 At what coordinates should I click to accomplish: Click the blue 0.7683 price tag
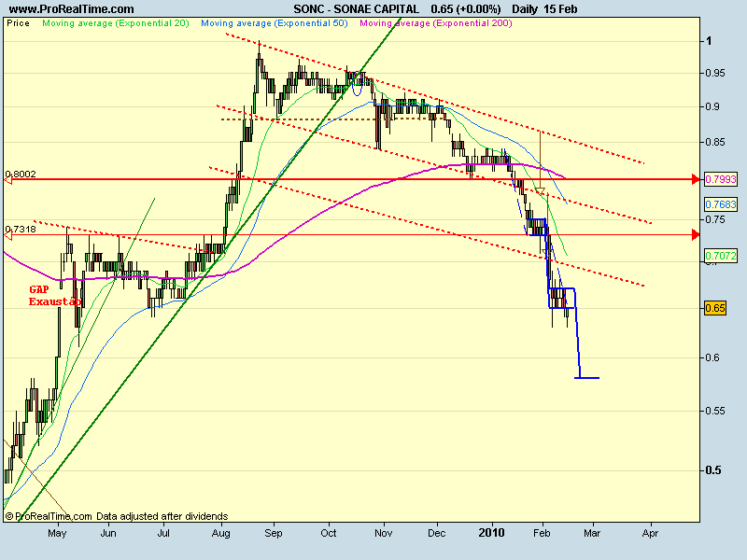pos(721,204)
